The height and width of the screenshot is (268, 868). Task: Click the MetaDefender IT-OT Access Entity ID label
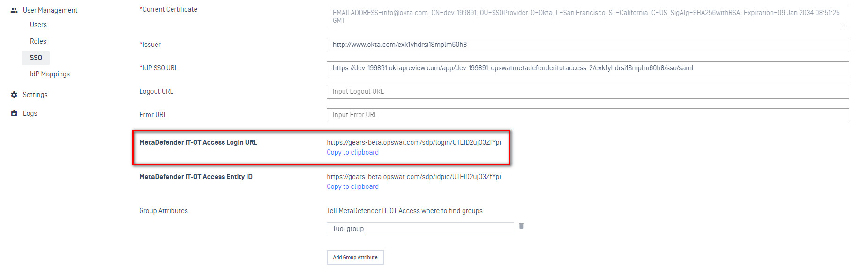(196, 177)
